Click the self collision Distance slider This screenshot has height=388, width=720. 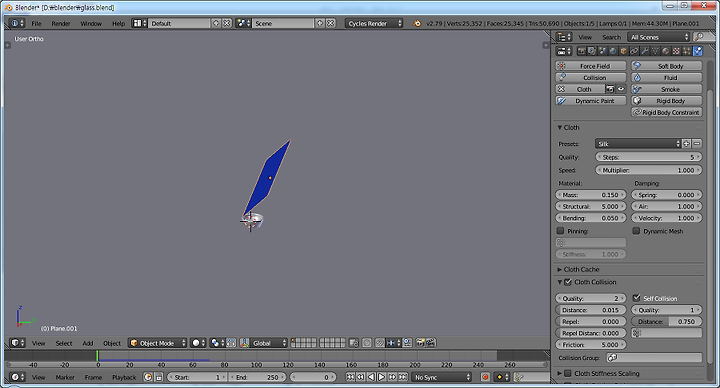(667, 321)
